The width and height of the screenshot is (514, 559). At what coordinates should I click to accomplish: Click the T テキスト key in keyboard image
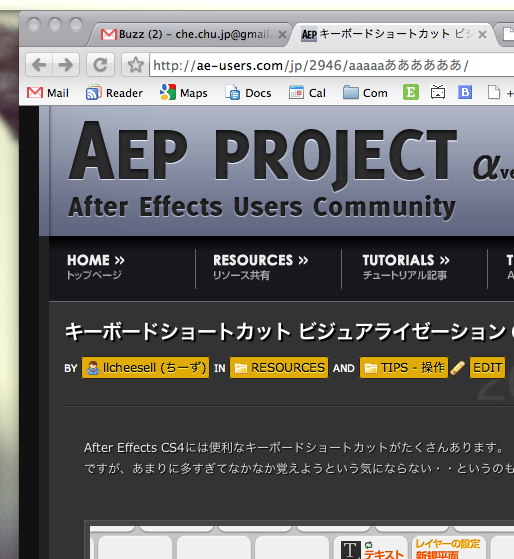371,548
